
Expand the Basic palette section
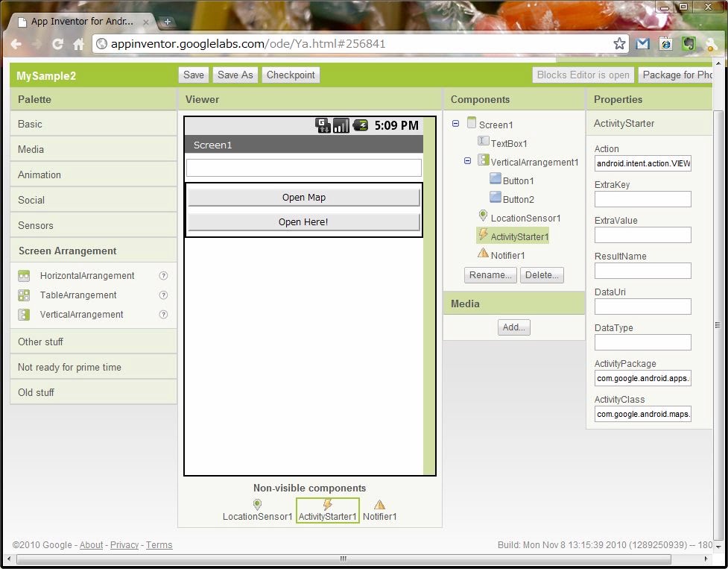point(30,124)
